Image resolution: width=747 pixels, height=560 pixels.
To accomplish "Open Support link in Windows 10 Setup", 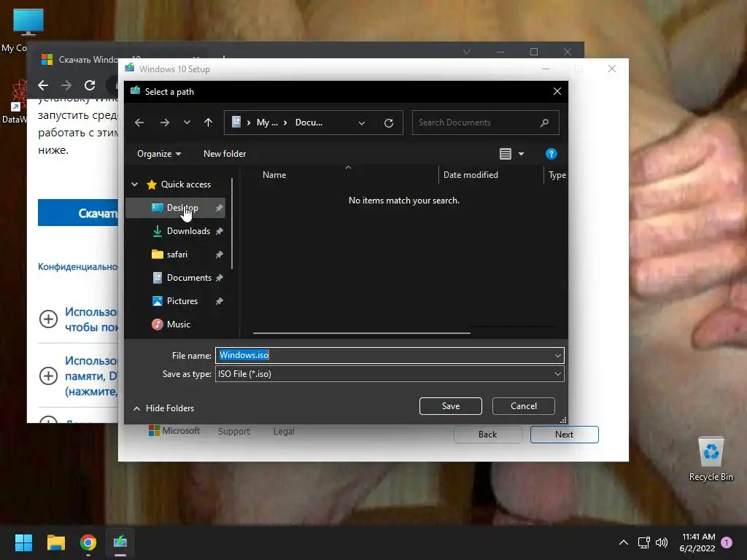I will [234, 432].
